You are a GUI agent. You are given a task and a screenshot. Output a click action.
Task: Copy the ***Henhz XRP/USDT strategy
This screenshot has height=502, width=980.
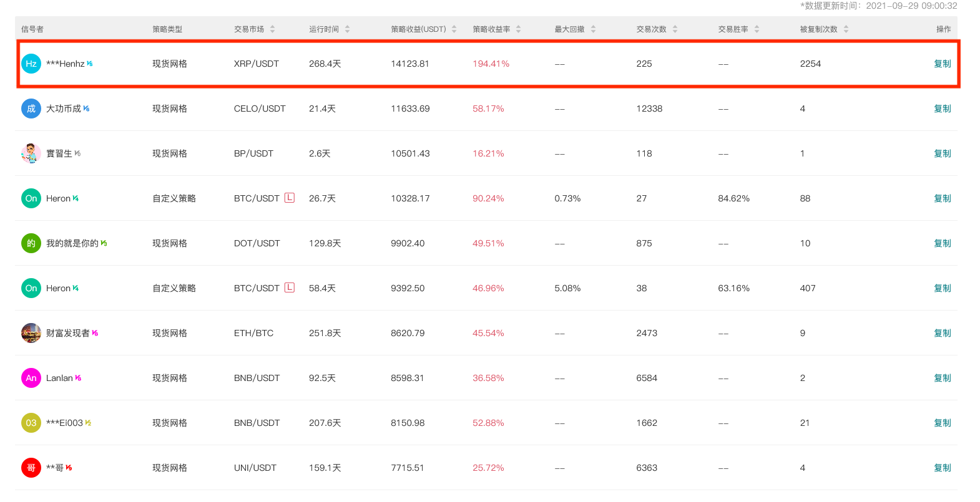pyautogui.click(x=943, y=64)
